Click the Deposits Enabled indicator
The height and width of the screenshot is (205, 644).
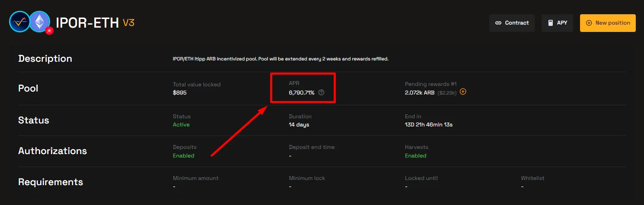click(x=183, y=156)
